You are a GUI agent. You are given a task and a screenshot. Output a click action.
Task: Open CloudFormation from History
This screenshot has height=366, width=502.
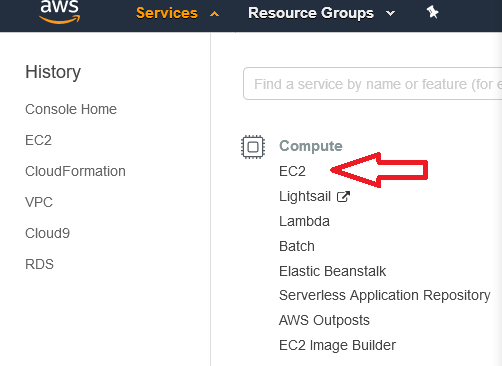click(x=75, y=171)
